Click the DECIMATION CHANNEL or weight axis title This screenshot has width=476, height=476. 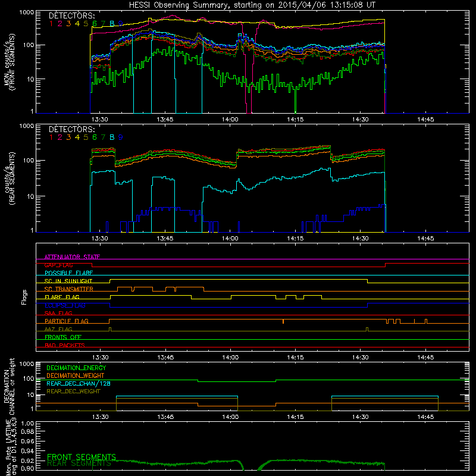click(9, 386)
